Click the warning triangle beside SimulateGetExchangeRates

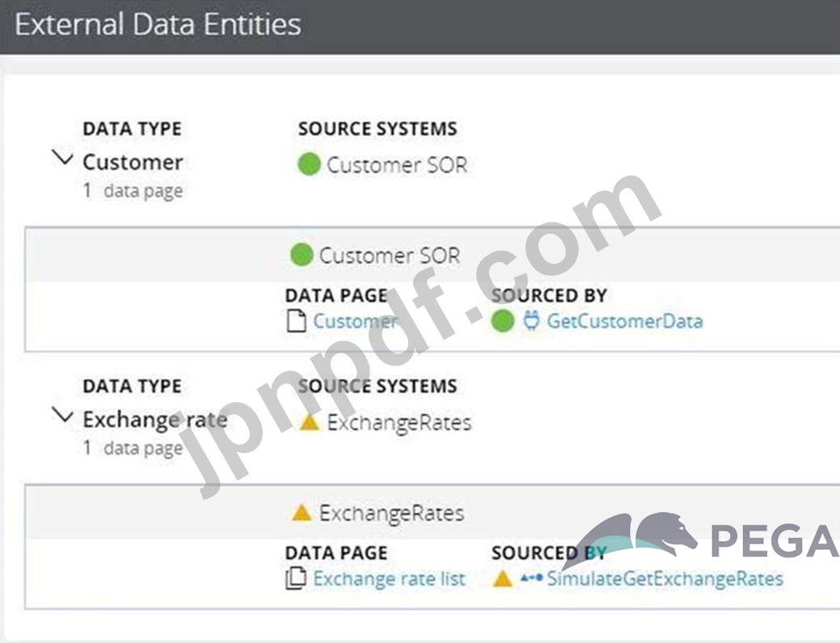(x=503, y=579)
